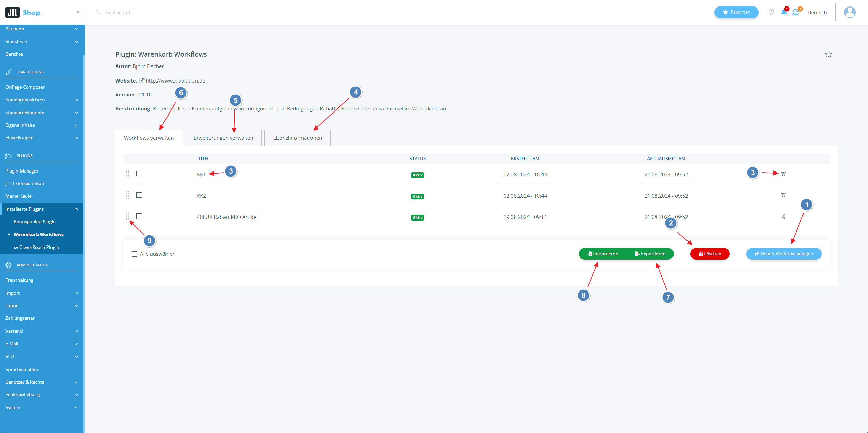Edit the 40EUR Rabatt PRO Artikel workflow
Screen dimensions: 868x433
(783, 217)
